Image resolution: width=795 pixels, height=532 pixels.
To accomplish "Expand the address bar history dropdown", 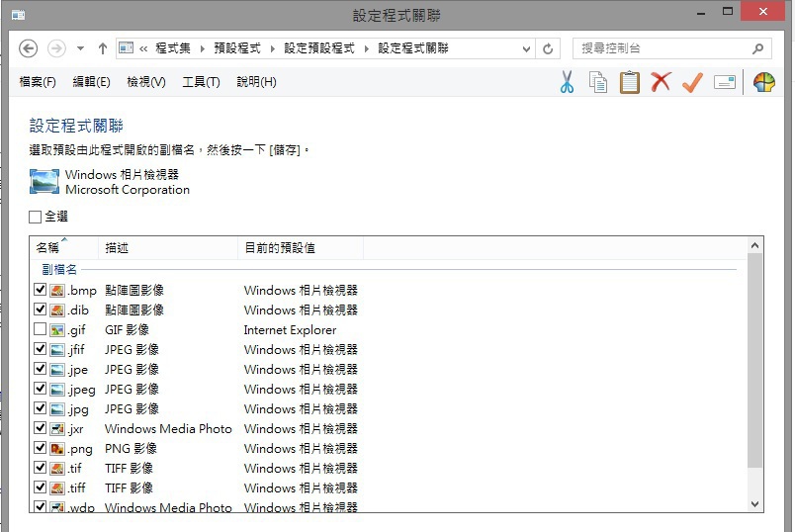I will (x=526, y=48).
